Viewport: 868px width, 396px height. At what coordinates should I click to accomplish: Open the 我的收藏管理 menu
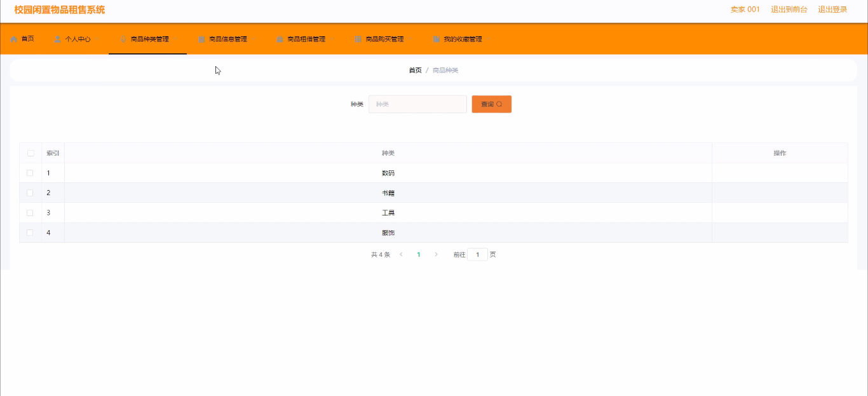(463, 39)
